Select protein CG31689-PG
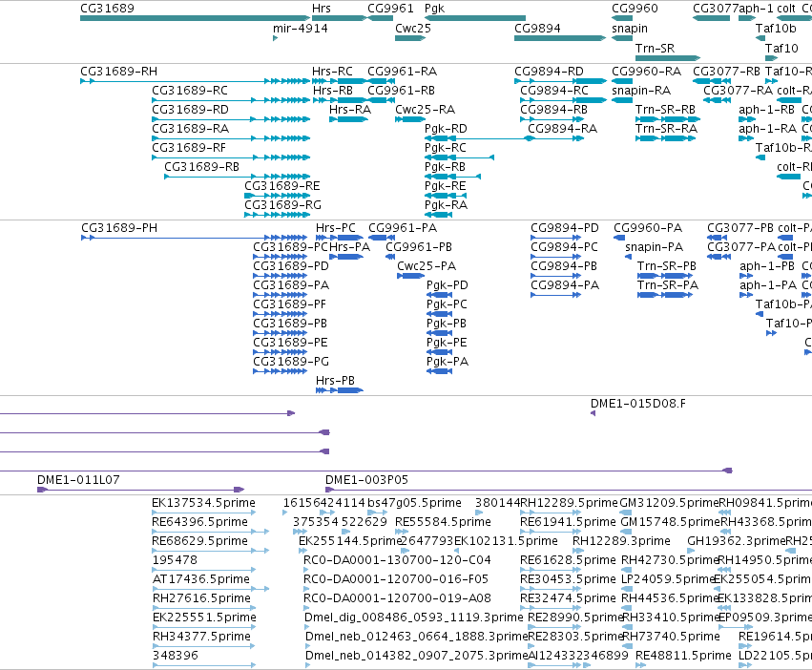812x670 pixels. click(281, 371)
